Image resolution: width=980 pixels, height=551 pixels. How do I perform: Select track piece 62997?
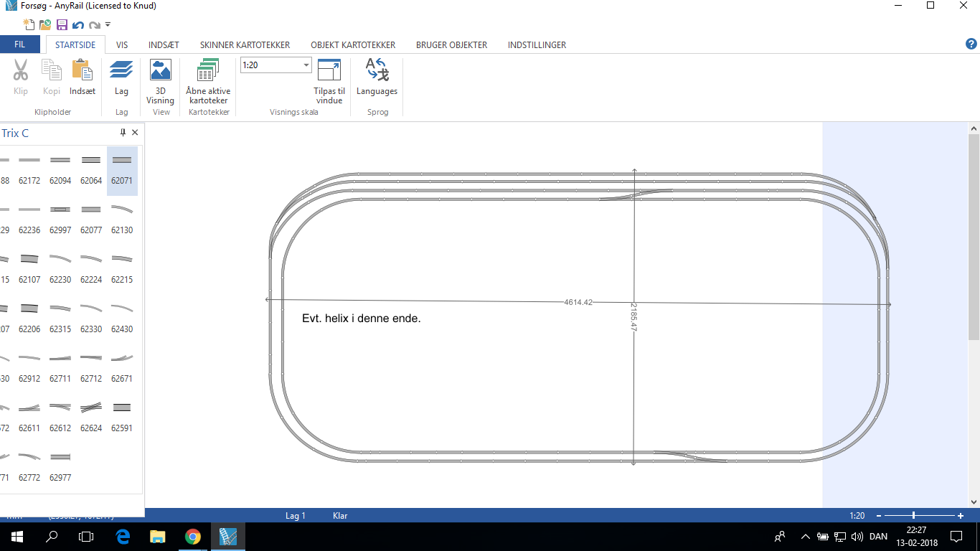point(60,220)
